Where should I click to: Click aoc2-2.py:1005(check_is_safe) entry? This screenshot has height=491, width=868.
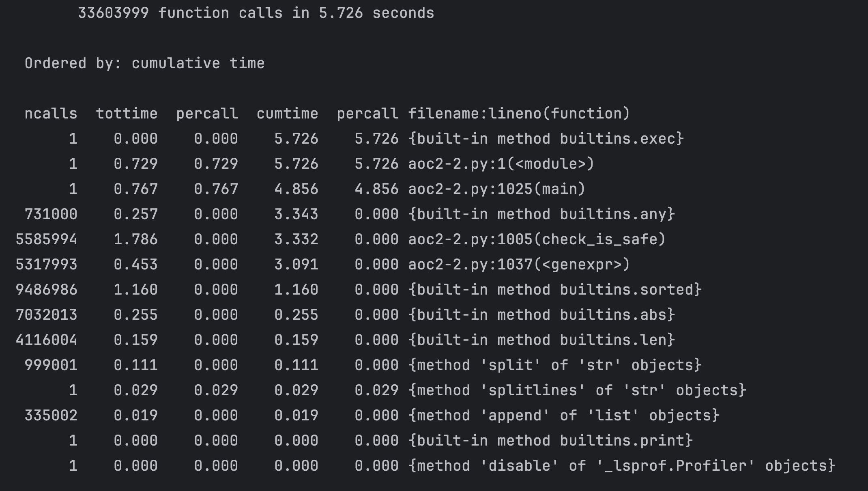(x=537, y=239)
